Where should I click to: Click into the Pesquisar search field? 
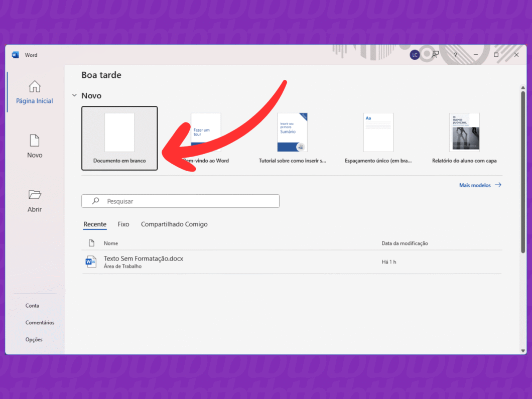click(x=181, y=201)
